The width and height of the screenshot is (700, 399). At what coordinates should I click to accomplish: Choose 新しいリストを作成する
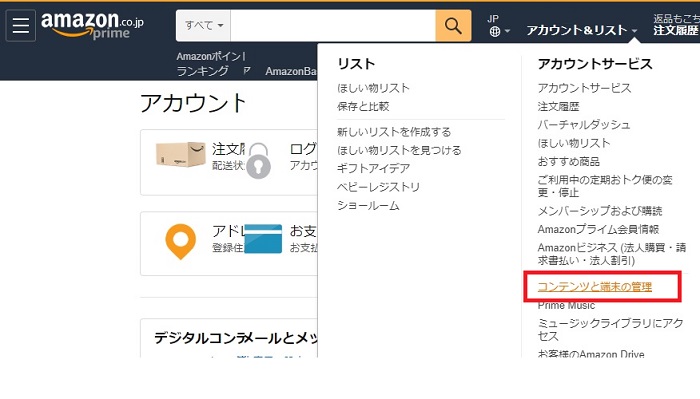point(394,132)
